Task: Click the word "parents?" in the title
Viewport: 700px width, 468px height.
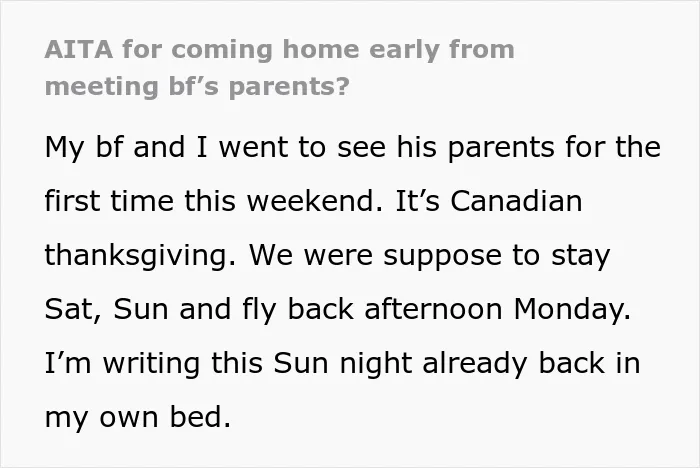Action: click(289, 87)
